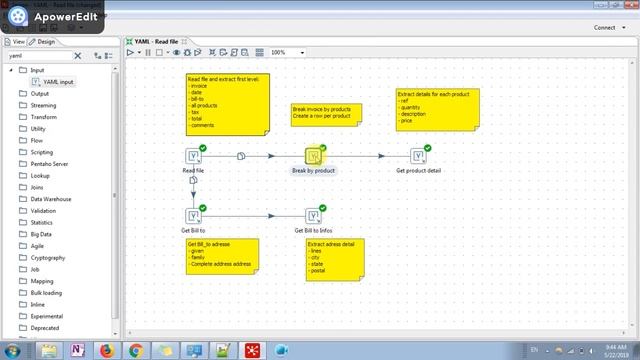The width and height of the screenshot is (640, 360).
Task: Open the Statistics category folder
Action: point(36,222)
